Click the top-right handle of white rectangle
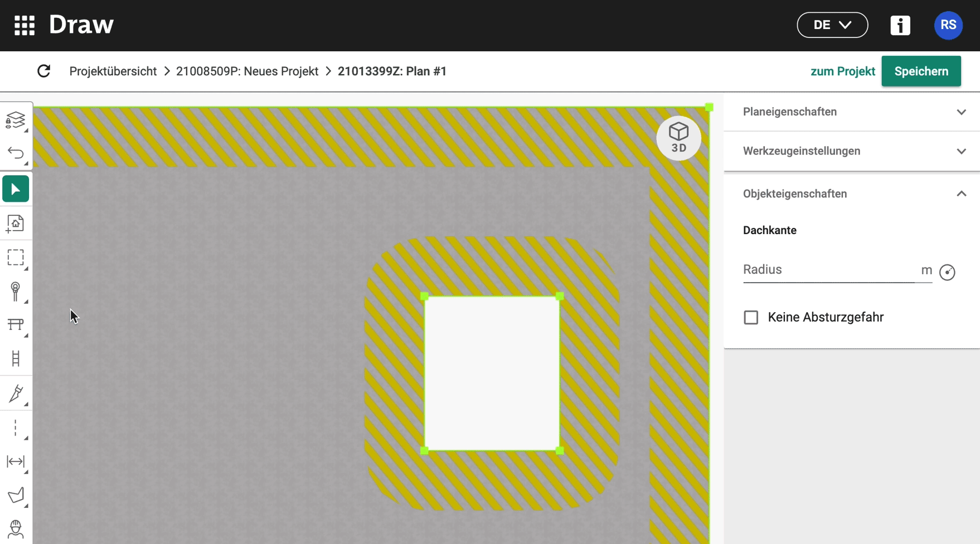The image size is (980, 544). [560, 297]
